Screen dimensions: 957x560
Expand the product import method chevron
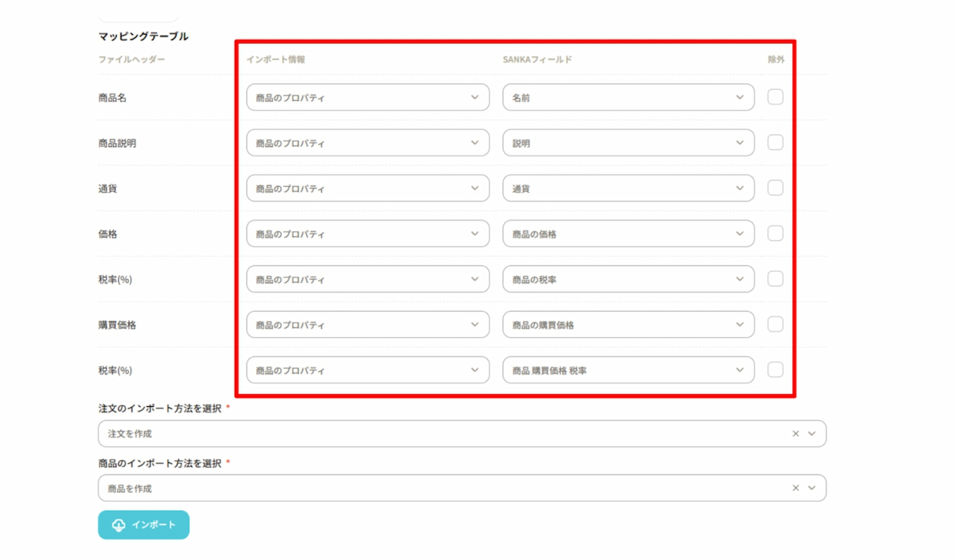[812, 488]
